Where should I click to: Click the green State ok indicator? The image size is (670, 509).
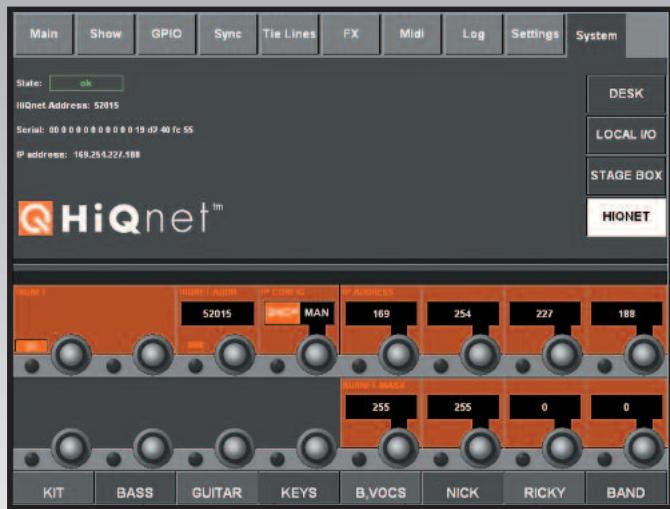pos(86,83)
